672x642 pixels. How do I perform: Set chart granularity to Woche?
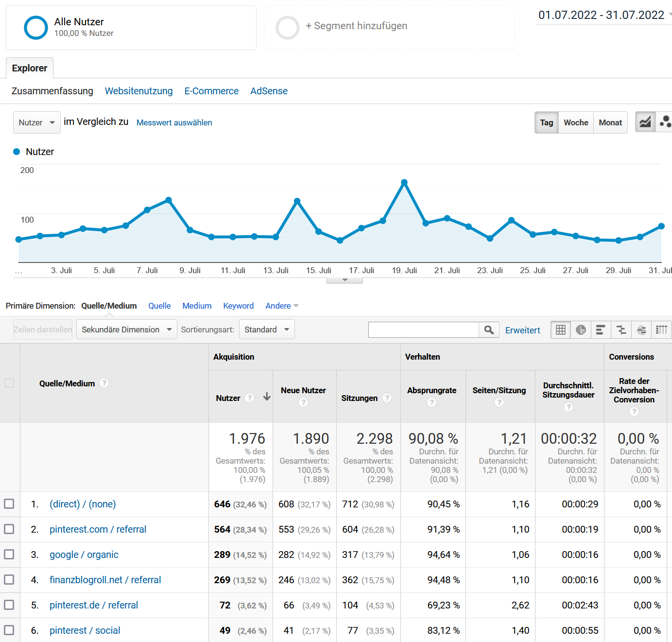point(576,122)
